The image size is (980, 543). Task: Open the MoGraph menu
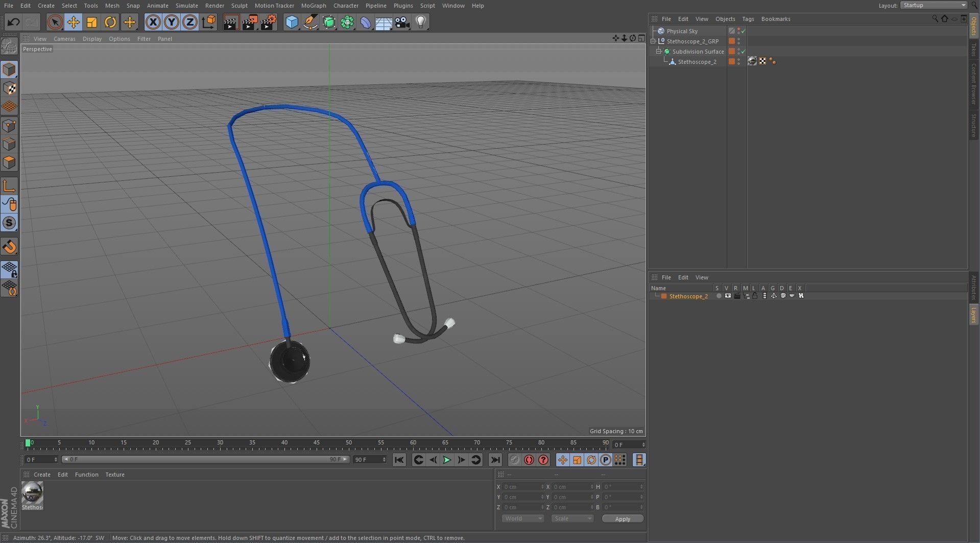click(314, 6)
